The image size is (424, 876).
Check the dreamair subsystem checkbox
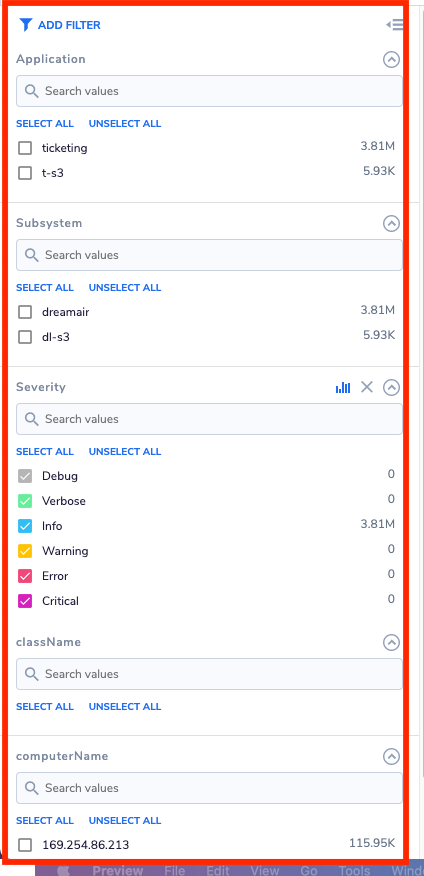25,312
